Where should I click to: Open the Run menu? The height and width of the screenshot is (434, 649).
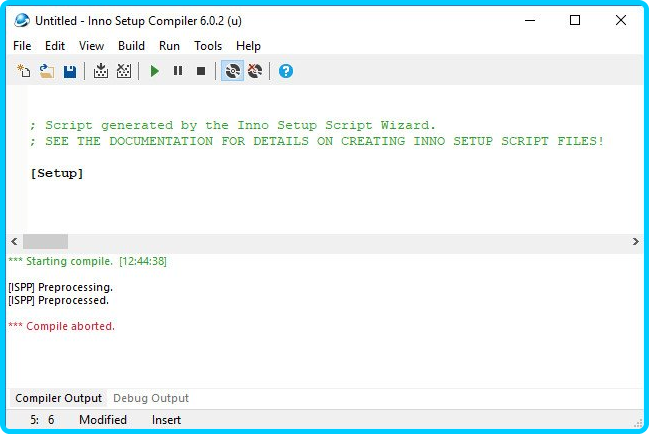click(169, 46)
